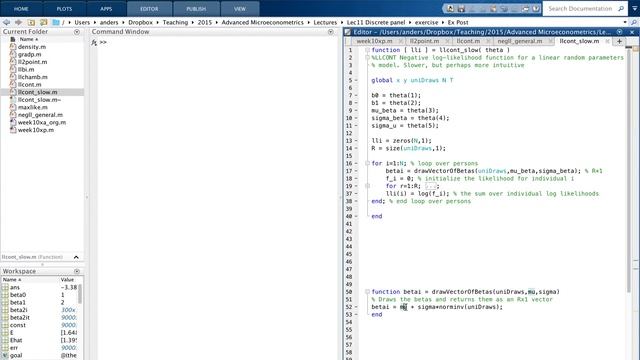Expand the folder path history dropdown
The image size is (640, 360).
click(625, 22)
